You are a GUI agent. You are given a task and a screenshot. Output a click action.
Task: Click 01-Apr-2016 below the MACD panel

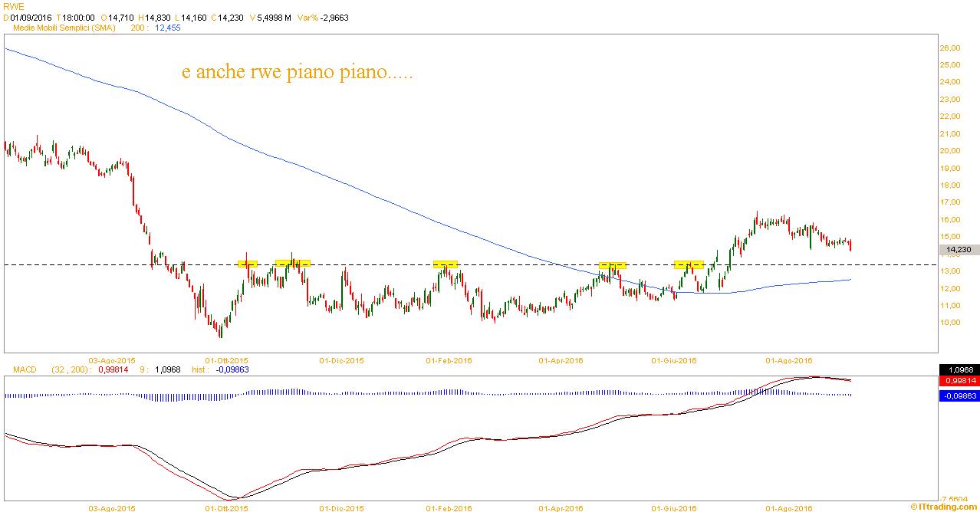point(561,507)
